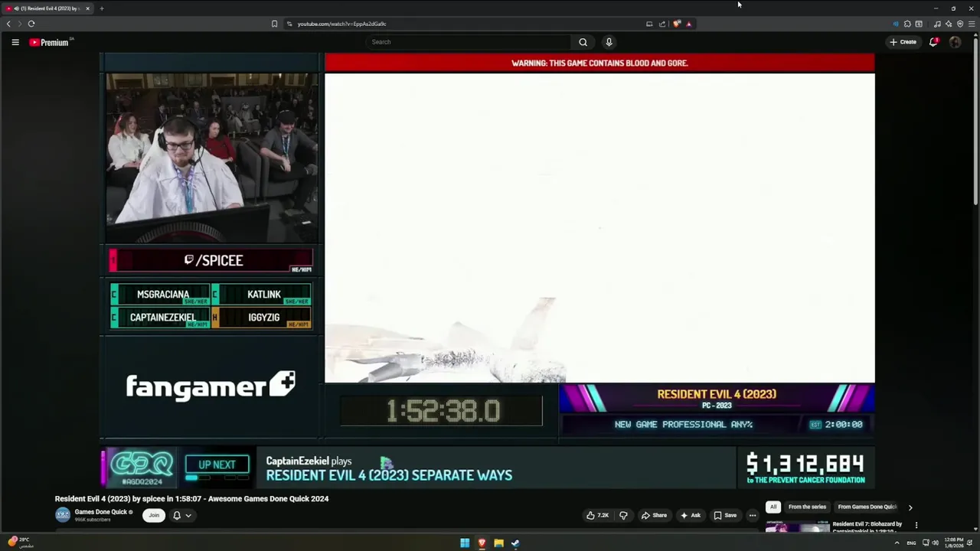Open browser main menu

coord(972,24)
